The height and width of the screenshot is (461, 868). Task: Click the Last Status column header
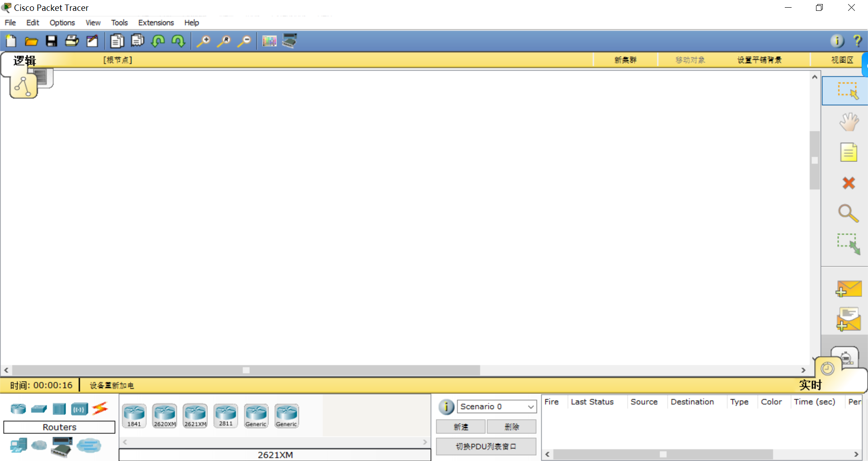[592, 402]
